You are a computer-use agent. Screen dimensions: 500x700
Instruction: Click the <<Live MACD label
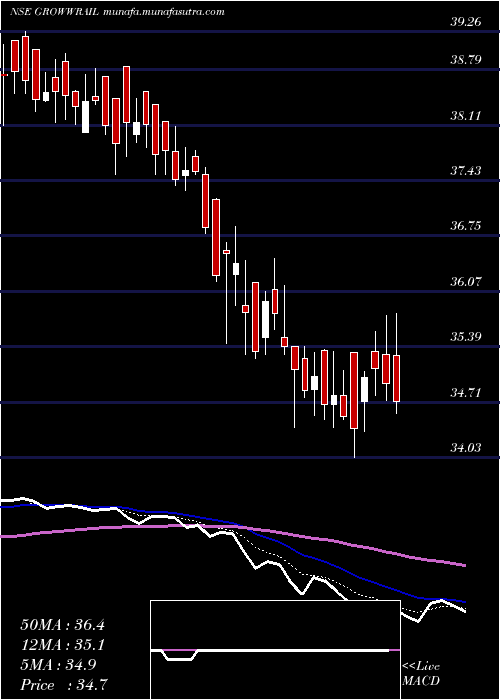point(421,674)
